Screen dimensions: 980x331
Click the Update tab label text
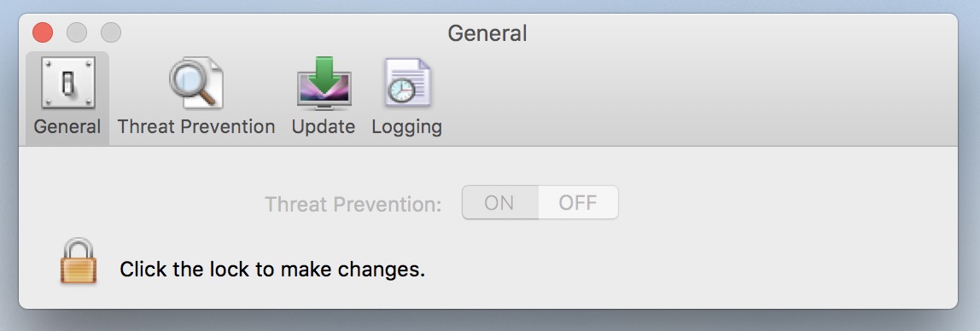324,127
